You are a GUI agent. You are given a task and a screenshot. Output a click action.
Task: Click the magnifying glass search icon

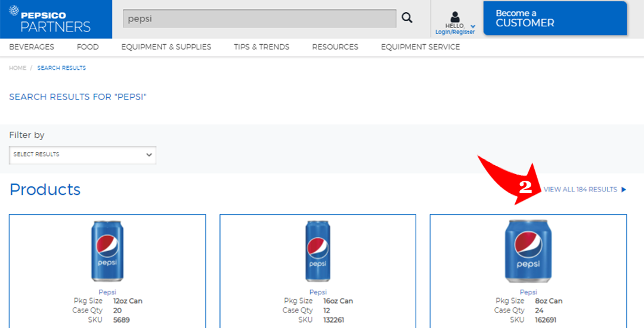pos(407,18)
